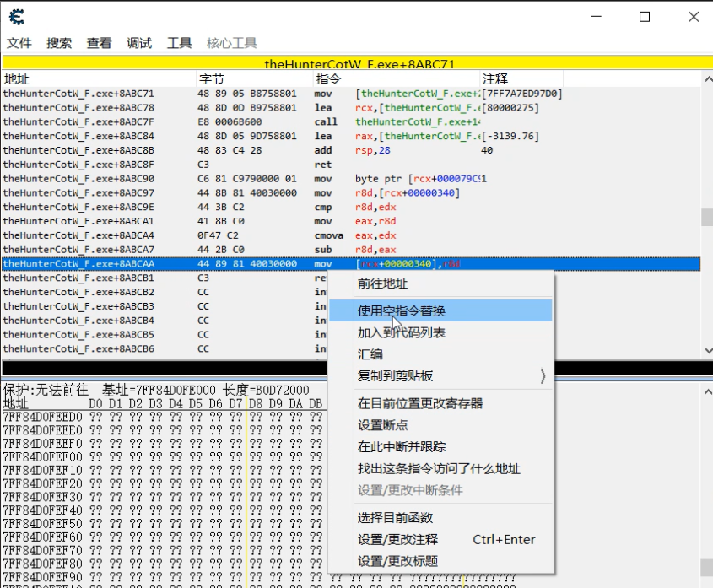Screen dimensions: 713x588
Task: Select 找出这条指令访问了什么地址 option
Action: 439,469
